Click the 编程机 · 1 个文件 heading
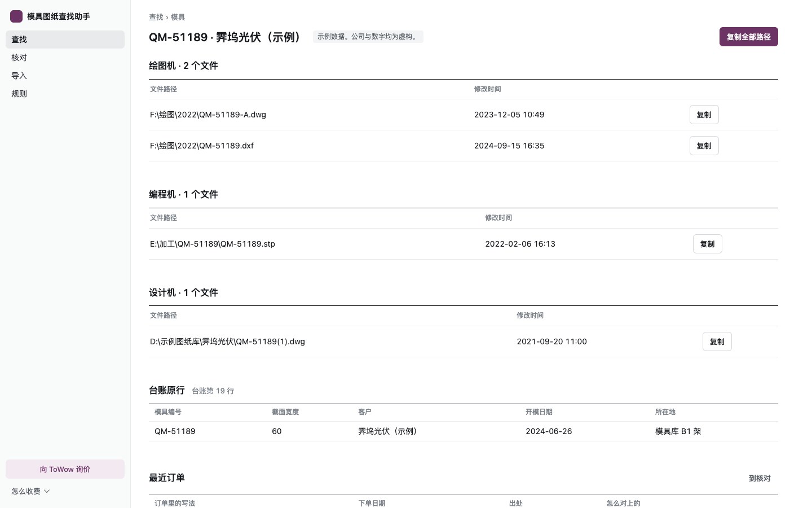812x508 pixels. [183, 194]
